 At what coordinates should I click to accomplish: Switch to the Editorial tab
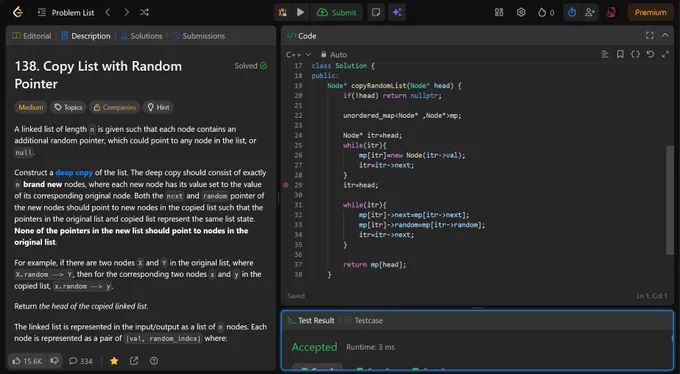click(x=32, y=36)
